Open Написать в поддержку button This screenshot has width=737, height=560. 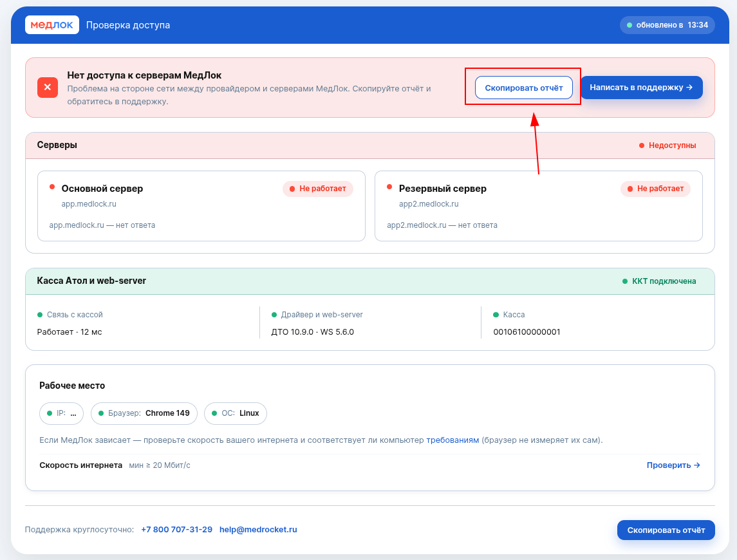[x=641, y=88]
